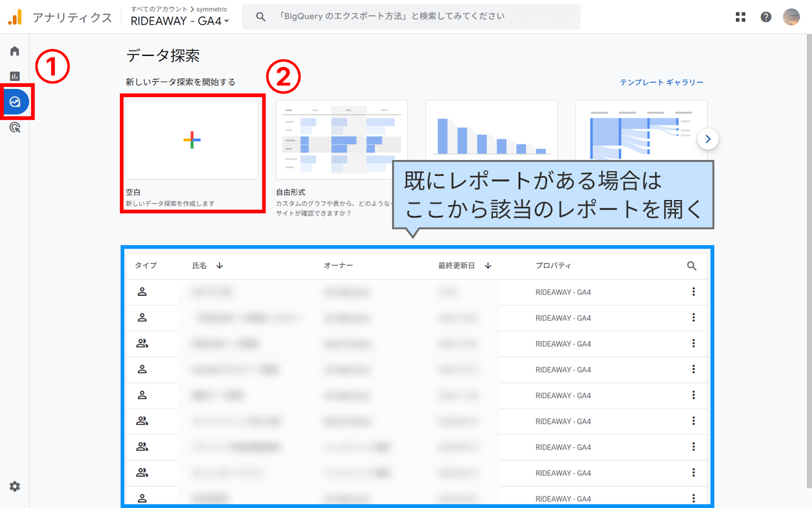Open the search icon in the explorations table
Image resolution: width=812 pixels, height=508 pixels.
[x=692, y=265]
